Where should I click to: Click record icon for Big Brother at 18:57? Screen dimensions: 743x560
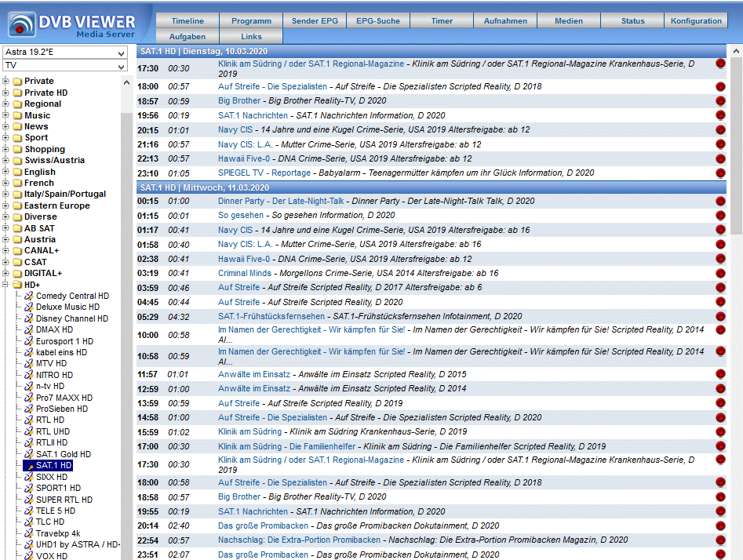coord(720,101)
